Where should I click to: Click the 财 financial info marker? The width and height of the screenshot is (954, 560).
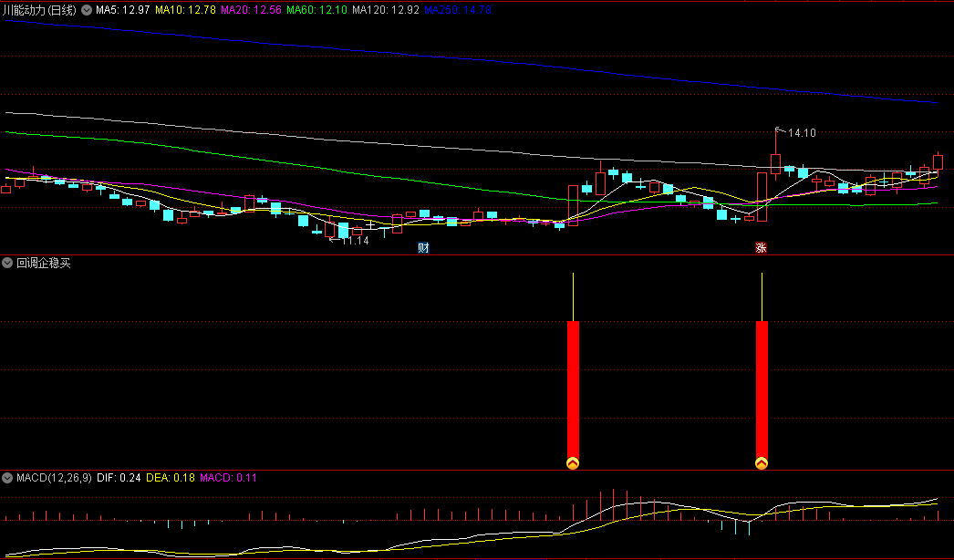click(x=423, y=248)
